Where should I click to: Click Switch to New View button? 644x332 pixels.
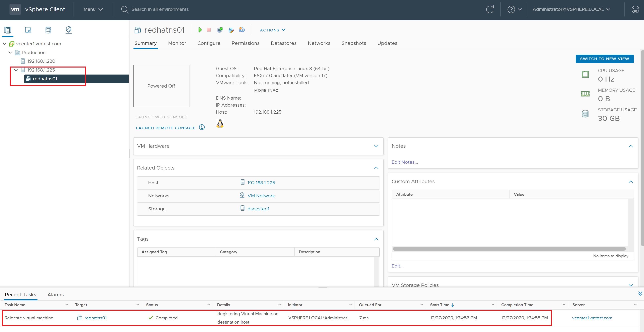pyautogui.click(x=604, y=59)
